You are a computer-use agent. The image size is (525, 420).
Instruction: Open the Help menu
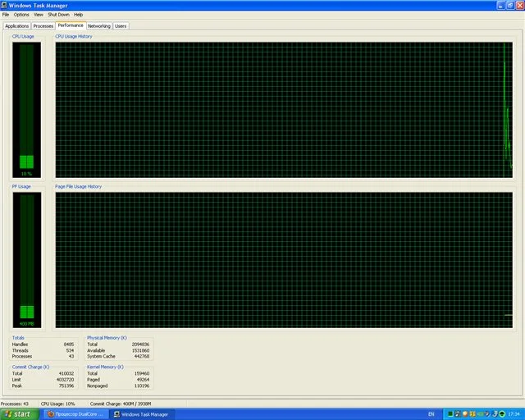point(79,15)
